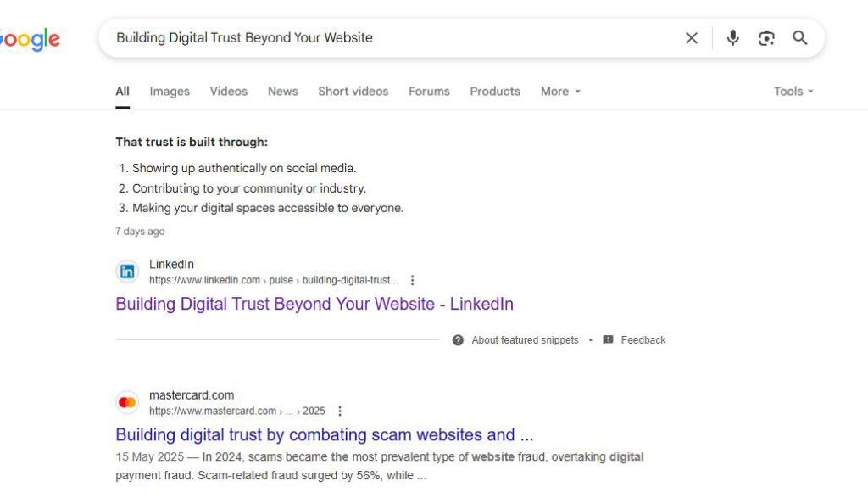Click the mastercard.com site name text
Viewport: 868px width, 498px height.
tap(192, 395)
